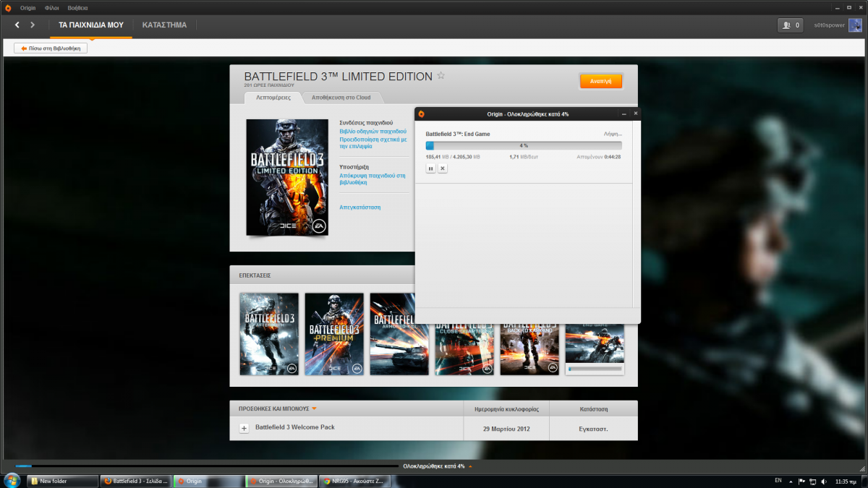The image size is (868, 488).
Task: Switch to the Chrome NRG95 taskbar window
Action: point(356,481)
